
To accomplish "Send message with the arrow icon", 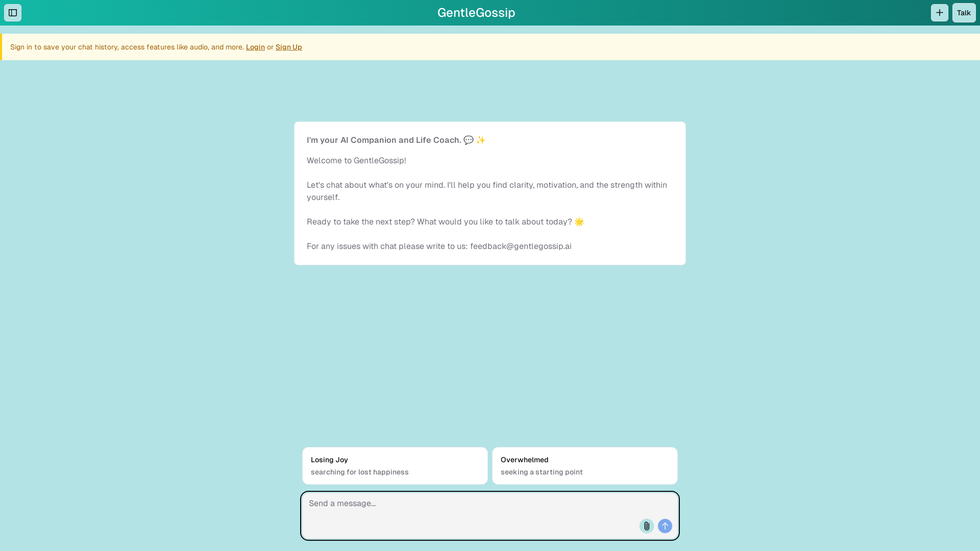I will tap(665, 526).
